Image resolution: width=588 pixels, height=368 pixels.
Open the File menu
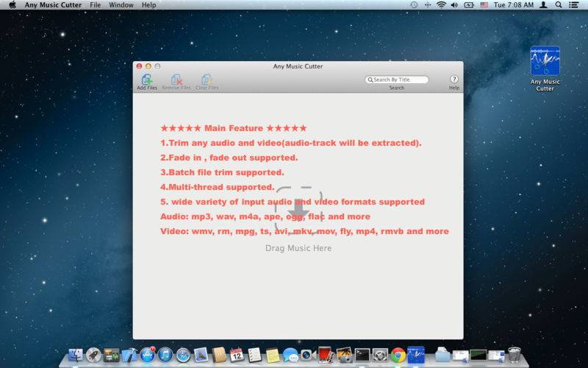pyautogui.click(x=96, y=5)
